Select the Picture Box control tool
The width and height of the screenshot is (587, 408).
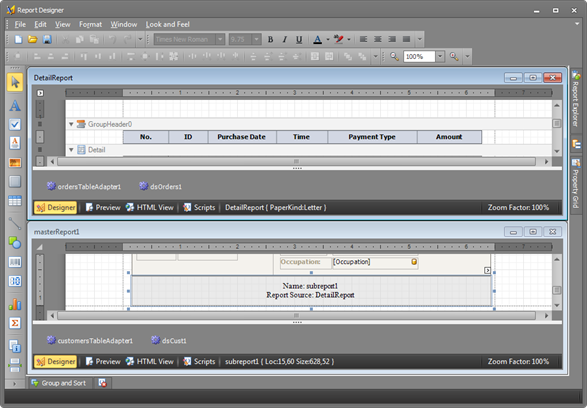point(15,162)
